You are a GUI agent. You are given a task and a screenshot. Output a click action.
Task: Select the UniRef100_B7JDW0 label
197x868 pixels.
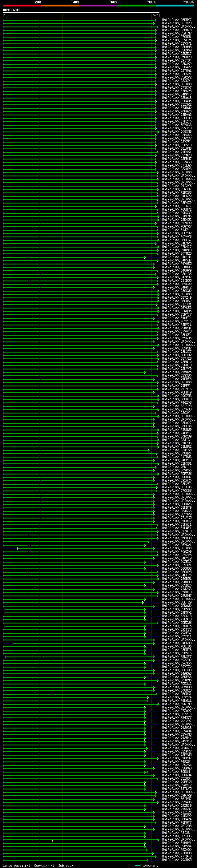pyautogui.click(x=177, y=108)
